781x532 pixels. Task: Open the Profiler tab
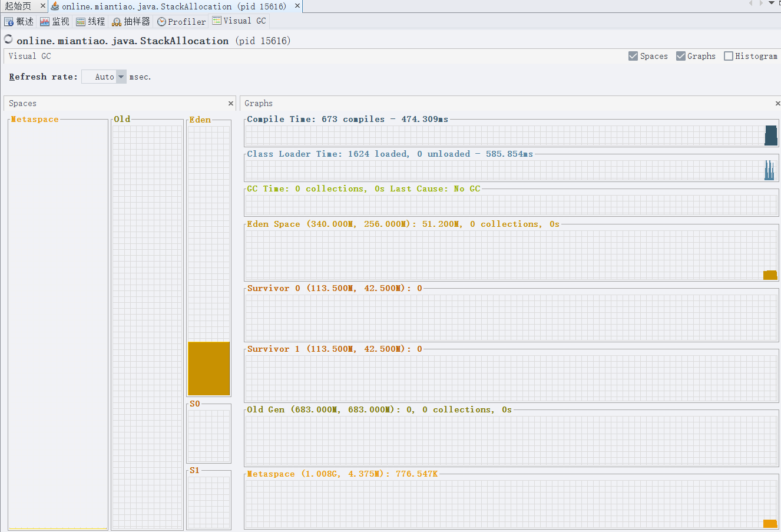tap(181, 21)
